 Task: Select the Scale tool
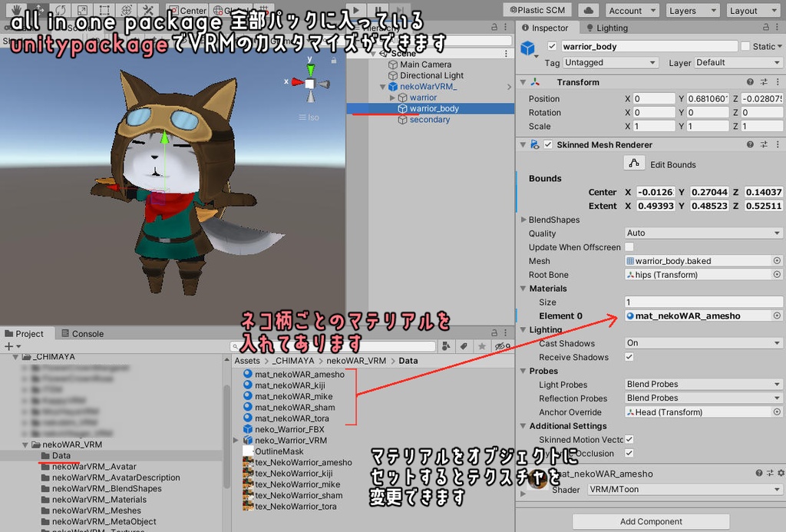(x=83, y=10)
